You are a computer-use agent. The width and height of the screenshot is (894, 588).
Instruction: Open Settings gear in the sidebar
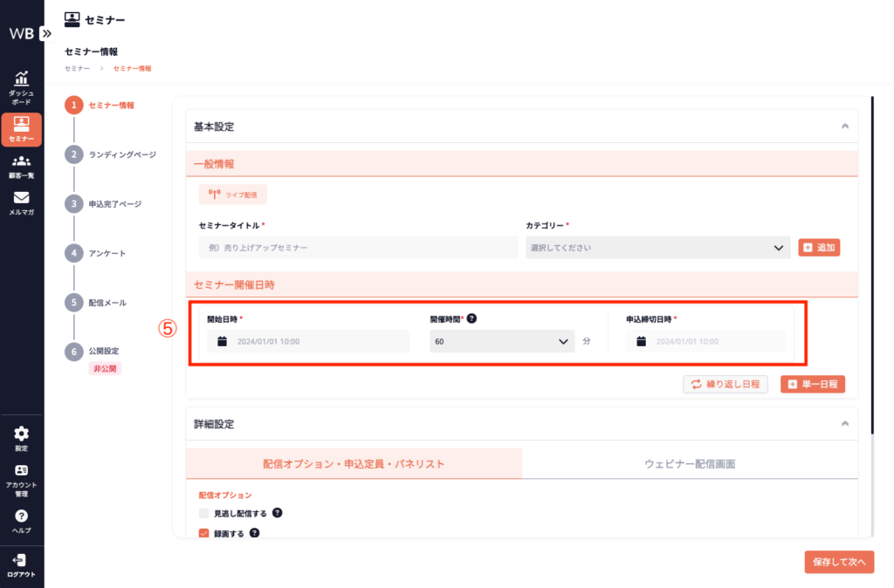[21, 438]
